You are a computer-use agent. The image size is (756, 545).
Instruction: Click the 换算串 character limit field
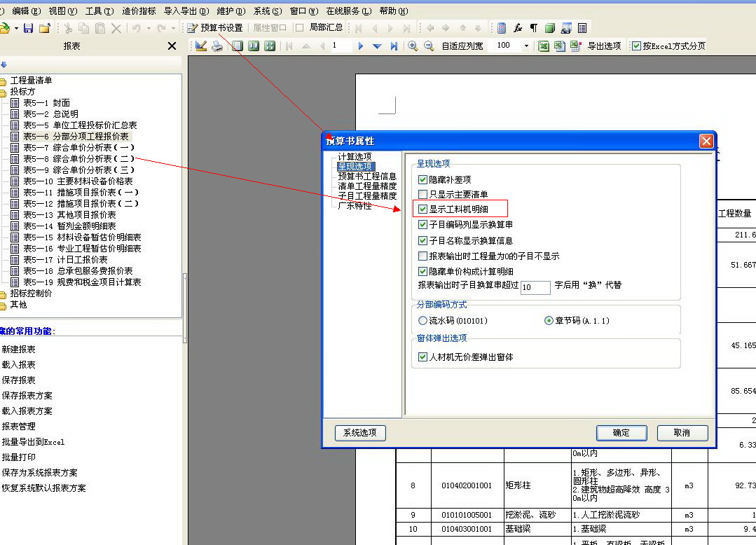point(535,287)
